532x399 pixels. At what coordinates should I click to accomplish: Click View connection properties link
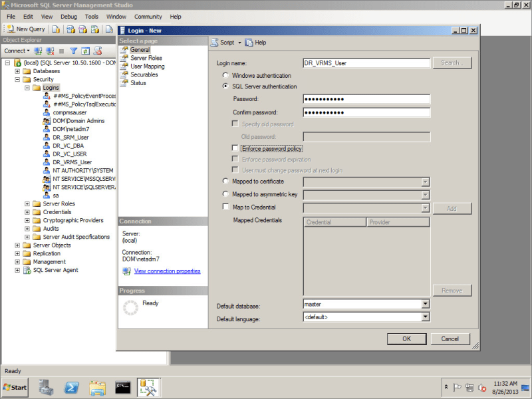[x=167, y=271]
